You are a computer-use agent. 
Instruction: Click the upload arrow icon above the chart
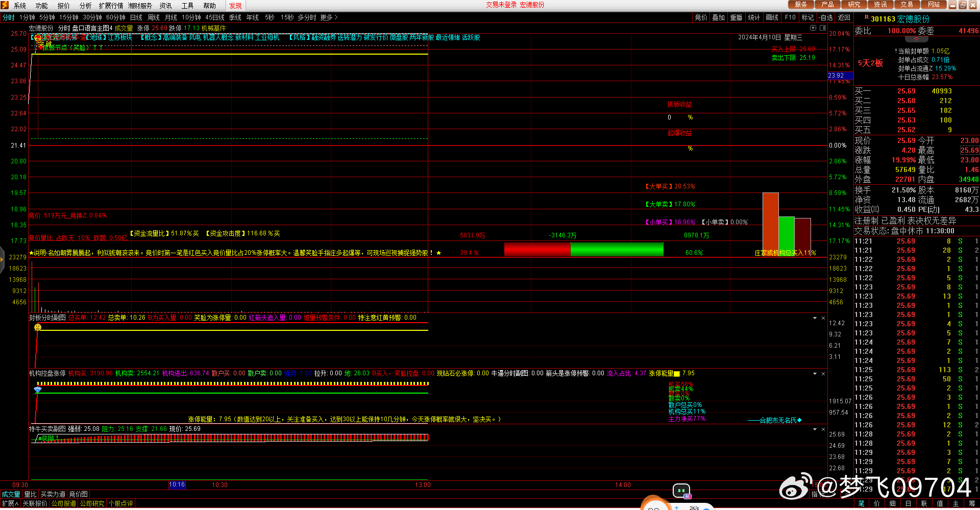point(813,28)
